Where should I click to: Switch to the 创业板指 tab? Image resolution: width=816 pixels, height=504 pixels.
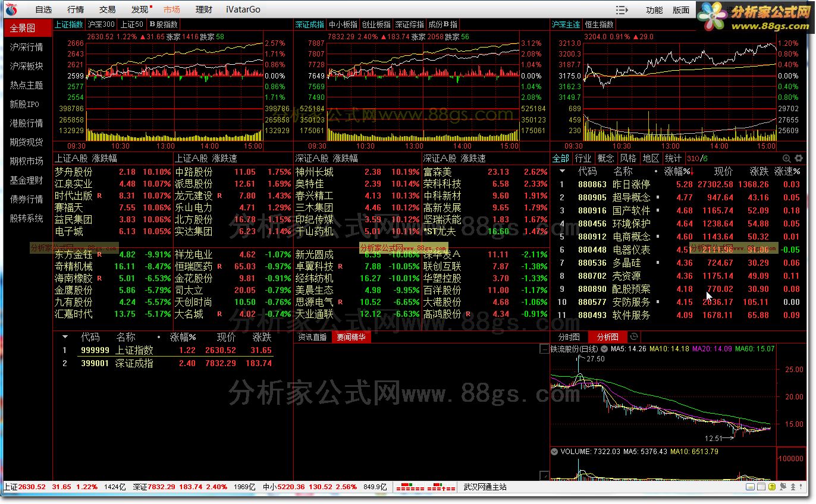click(x=376, y=24)
